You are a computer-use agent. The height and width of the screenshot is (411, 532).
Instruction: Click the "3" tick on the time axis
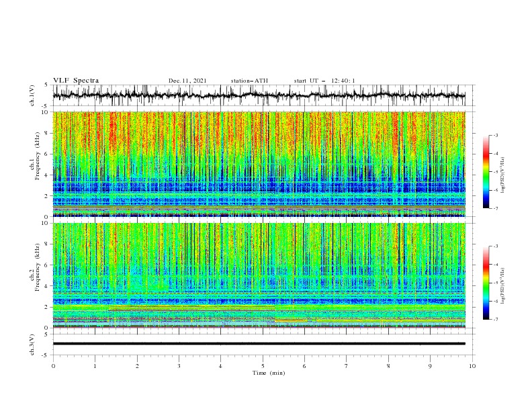179,366
